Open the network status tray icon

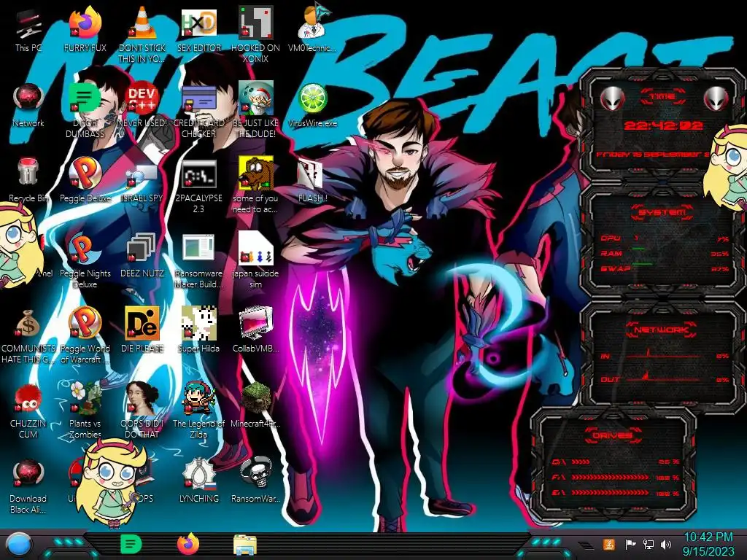pos(649,544)
